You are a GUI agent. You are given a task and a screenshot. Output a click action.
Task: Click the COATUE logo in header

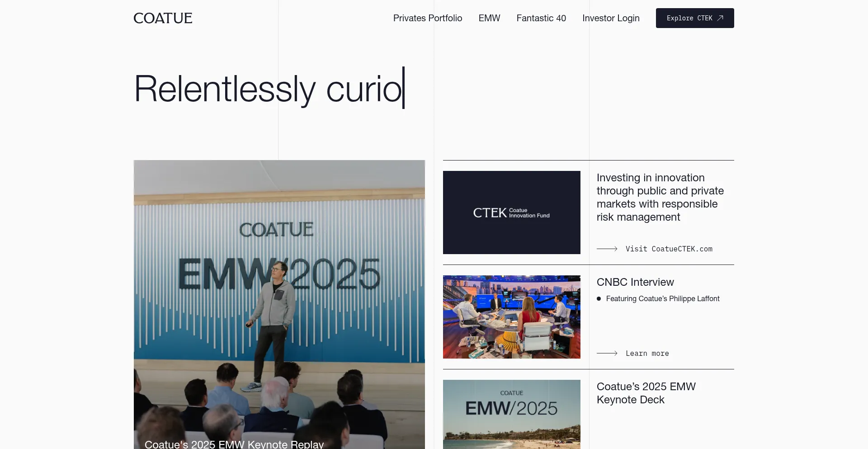pos(163,18)
